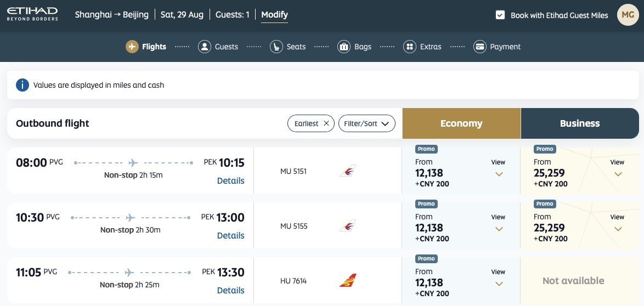644x306 pixels.
Task: Toggle Book with Etihad Guest Miles checkbox
Action: (x=500, y=15)
